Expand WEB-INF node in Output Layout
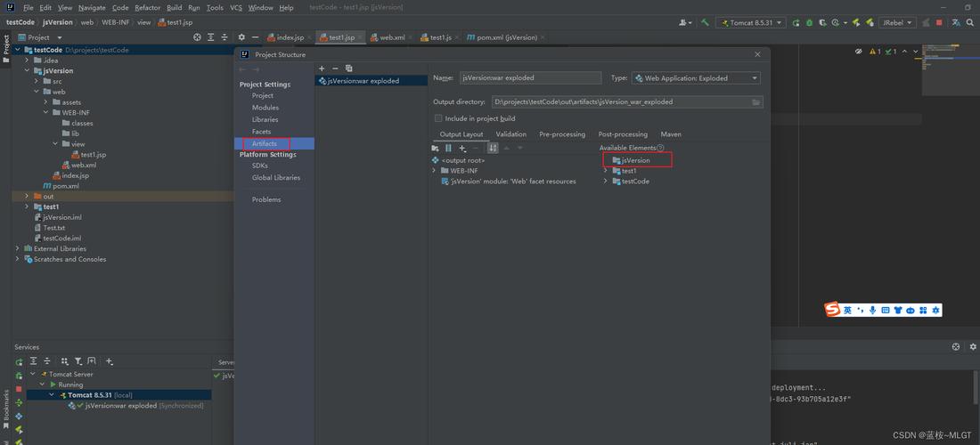Image resolution: width=980 pixels, height=445 pixels. pos(434,171)
